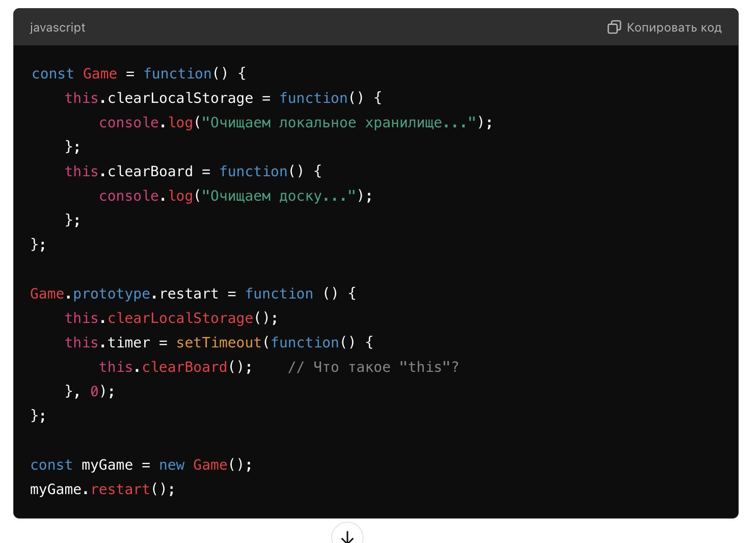Click the "Очищаем доску..." string

coord(279,196)
